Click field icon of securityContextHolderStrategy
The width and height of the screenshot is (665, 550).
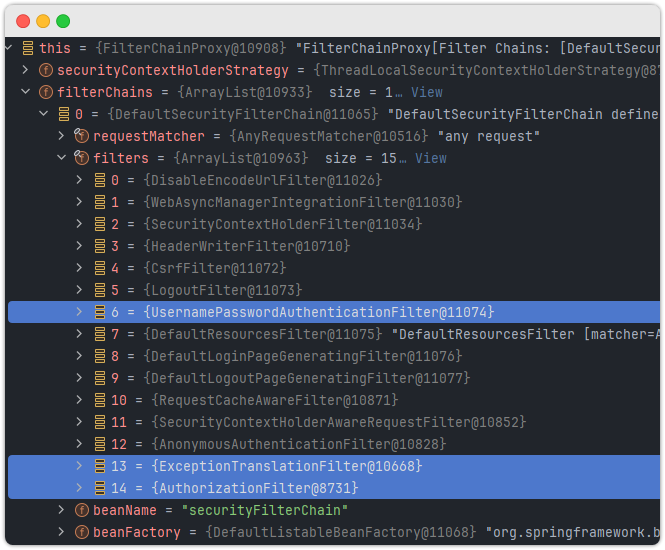point(46,70)
